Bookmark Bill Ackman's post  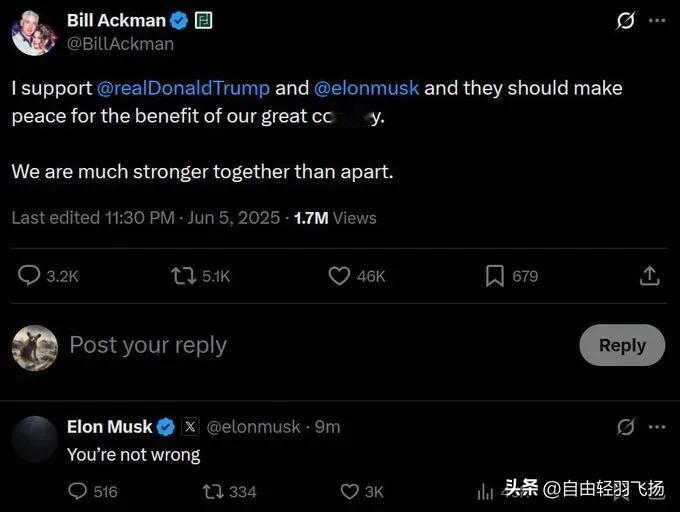(495, 276)
